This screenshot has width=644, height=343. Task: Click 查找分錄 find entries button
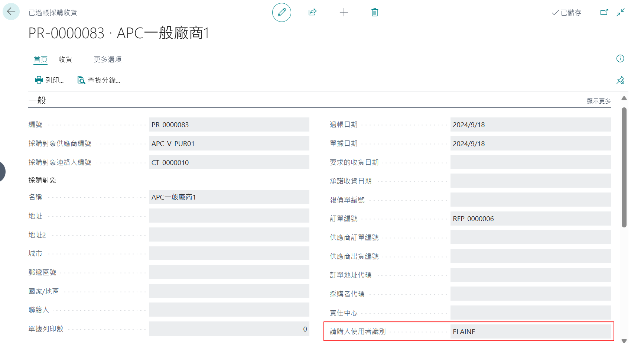(x=99, y=80)
